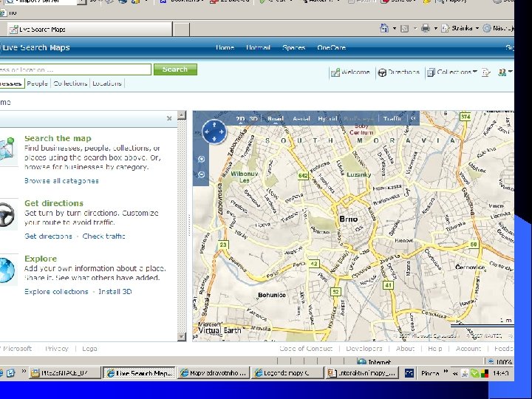This screenshot has width=532, height=399.
Task: Switch to the Interaktivní mapy taskbar item
Action: point(362,373)
